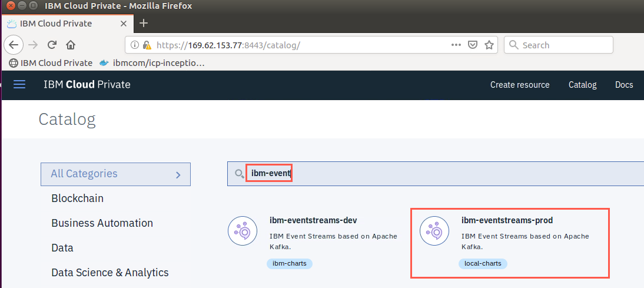Open the hamburger navigation menu
The height and width of the screenshot is (288, 644).
click(19, 85)
